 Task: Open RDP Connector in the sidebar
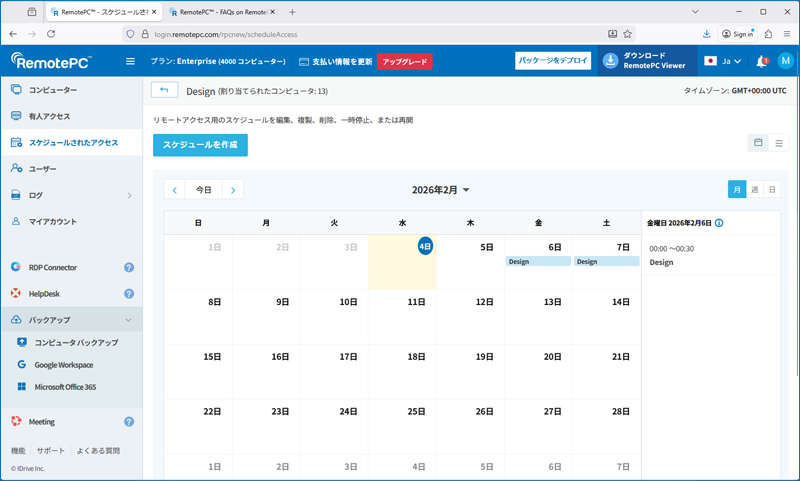(x=53, y=267)
